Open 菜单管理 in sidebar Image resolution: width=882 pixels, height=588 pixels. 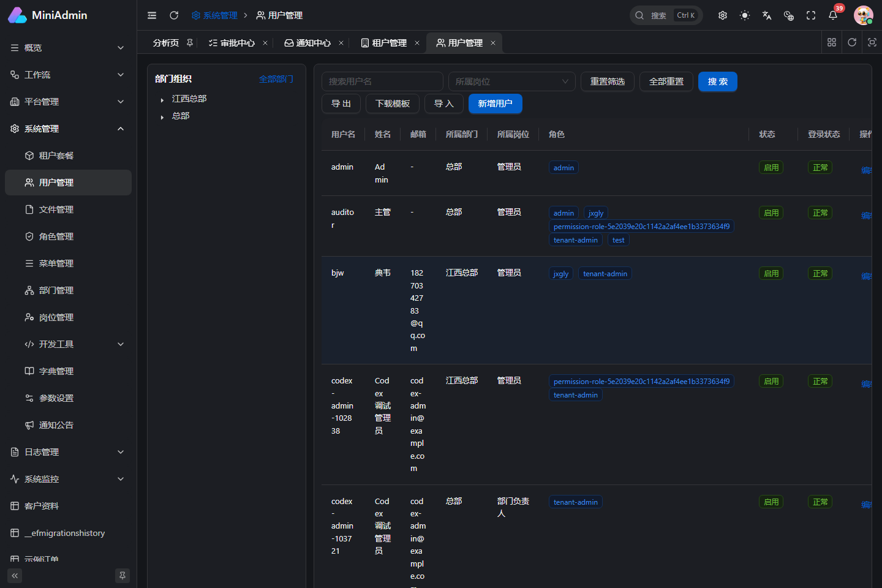pyautogui.click(x=68, y=263)
